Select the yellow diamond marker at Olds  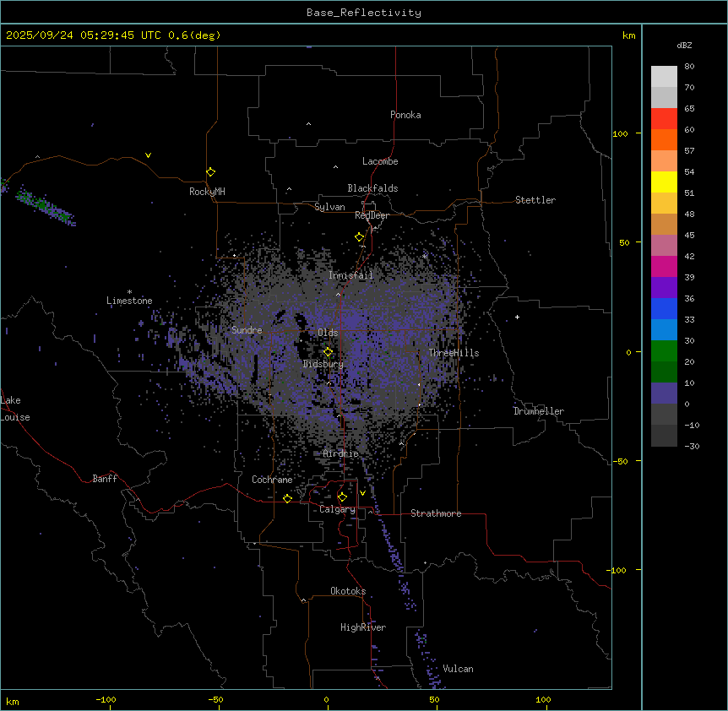(x=328, y=352)
